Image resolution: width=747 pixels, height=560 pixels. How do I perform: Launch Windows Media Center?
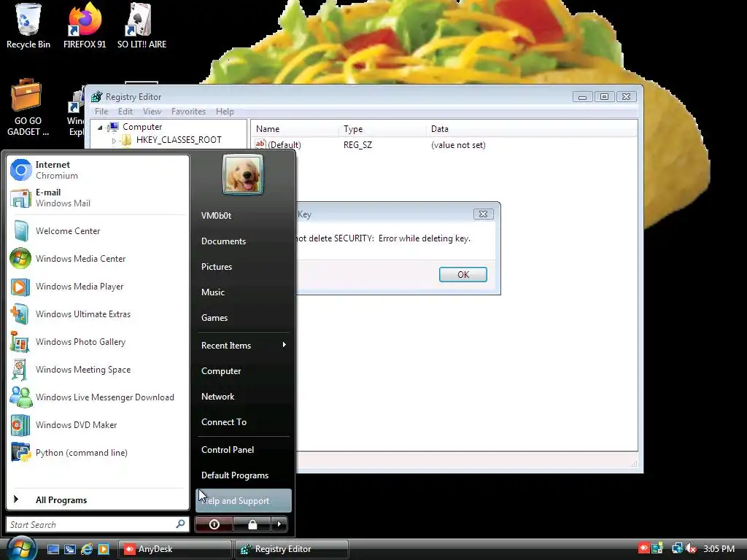(98, 259)
